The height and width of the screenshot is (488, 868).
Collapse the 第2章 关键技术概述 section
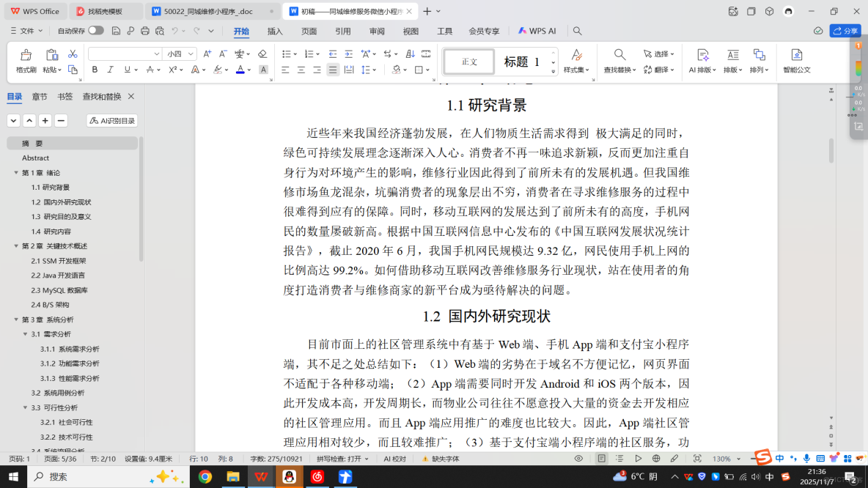(16, 246)
